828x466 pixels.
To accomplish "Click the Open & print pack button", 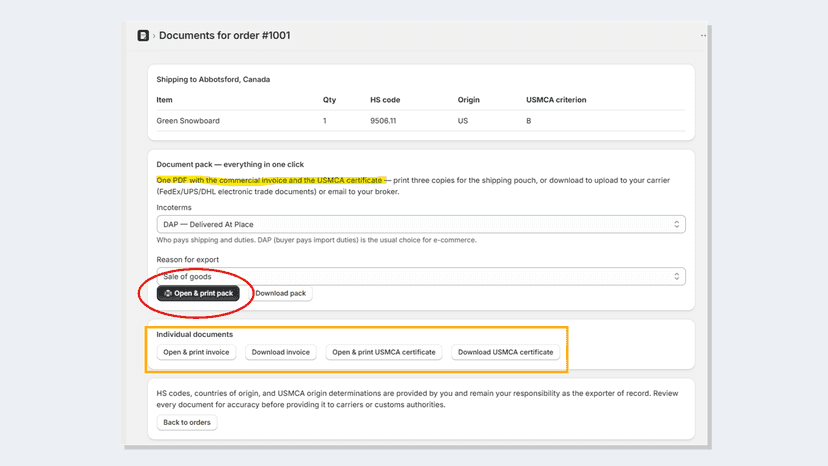I will tap(198, 293).
